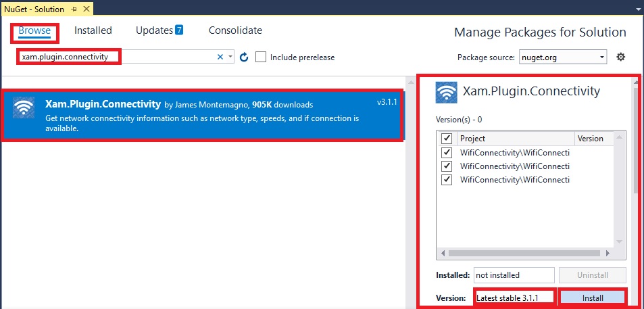Click the wifi icon in the package result
Image resolution: width=644 pixels, height=309 pixels.
coord(23,108)
